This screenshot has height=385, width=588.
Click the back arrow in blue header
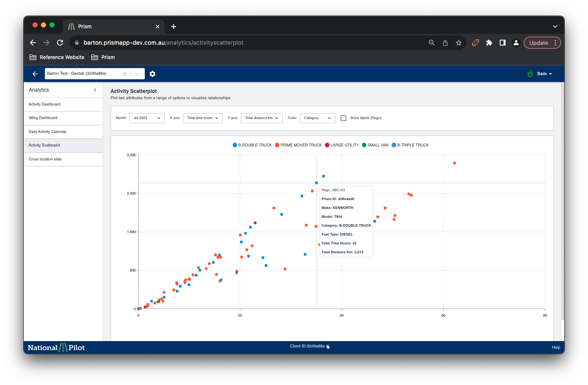point(35,74)
